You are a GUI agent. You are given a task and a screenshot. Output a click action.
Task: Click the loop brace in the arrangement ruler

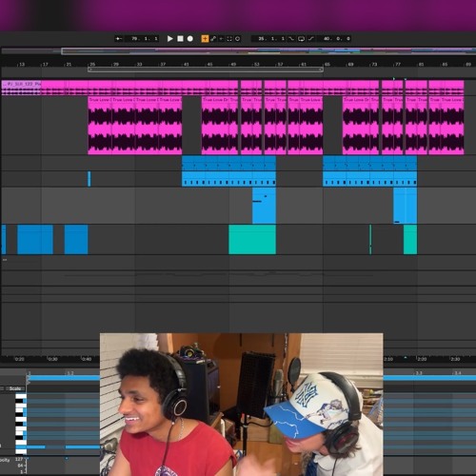pos(206,69)
